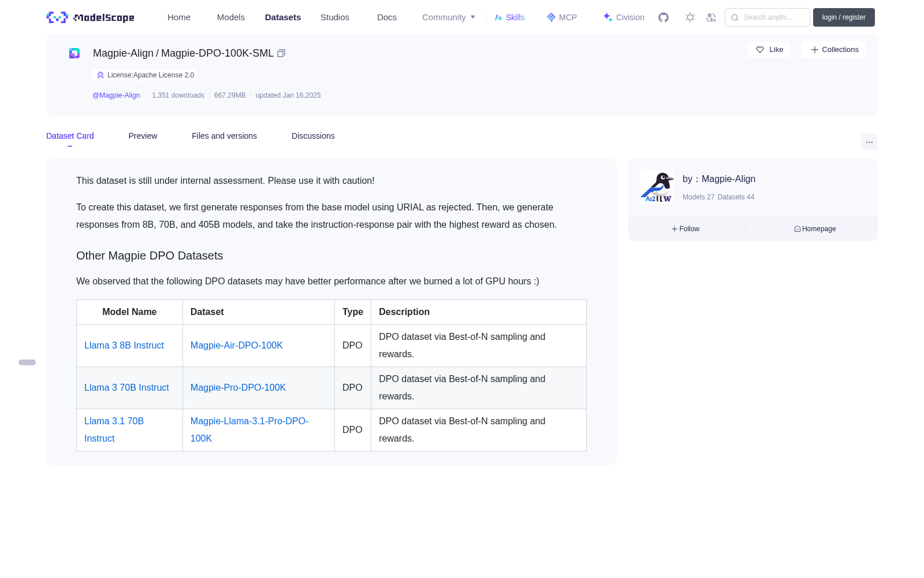
Task: Open the Llama 3 70B Instruct link
Action: [x=126, y=388]
